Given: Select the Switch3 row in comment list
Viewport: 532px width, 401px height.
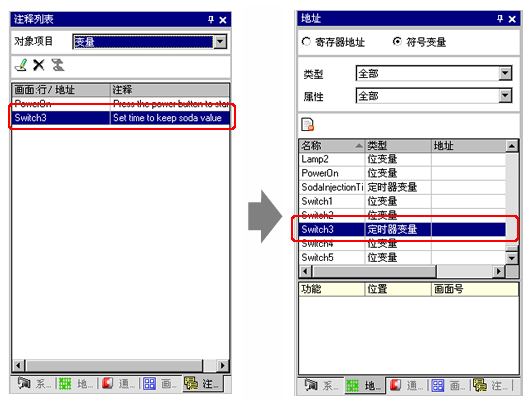Looking at the screenshot, I should 121,118.
